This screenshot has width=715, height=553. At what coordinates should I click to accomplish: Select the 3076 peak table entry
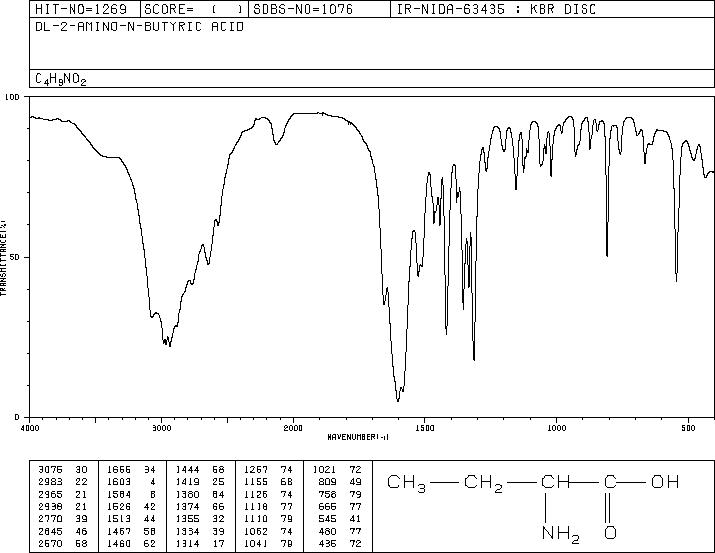click(x=62, y=470)
